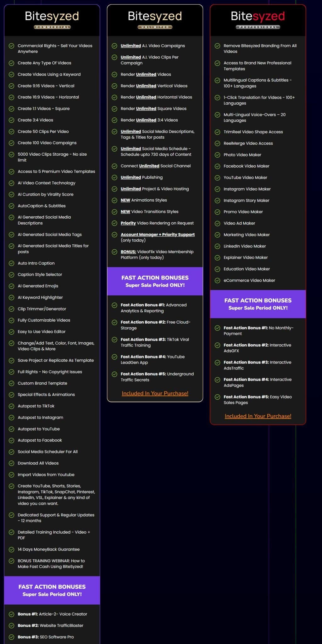This screenshot has height=644, width=322.
Task: Click checkmark next to Unlimited A.I. Video Campaigns
Action: pos(114,46)
